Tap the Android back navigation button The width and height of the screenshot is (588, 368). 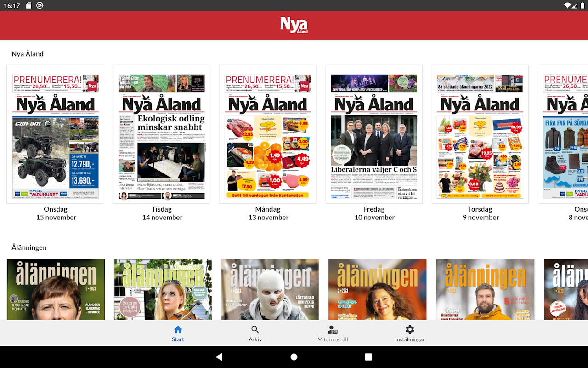219,357
